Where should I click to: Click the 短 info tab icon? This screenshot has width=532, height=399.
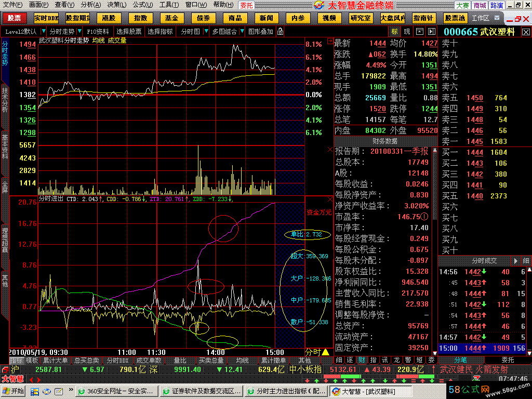tap(420, 360)
